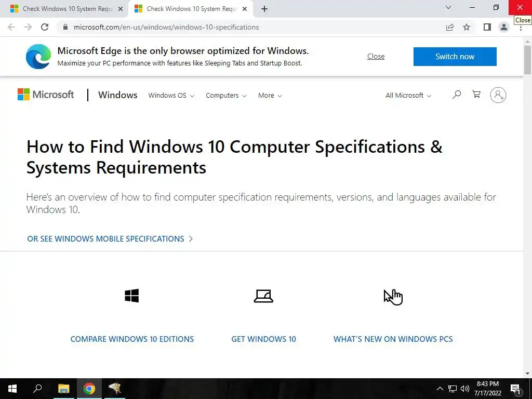
Task: Open the tab search chevron
Action: 448,7
